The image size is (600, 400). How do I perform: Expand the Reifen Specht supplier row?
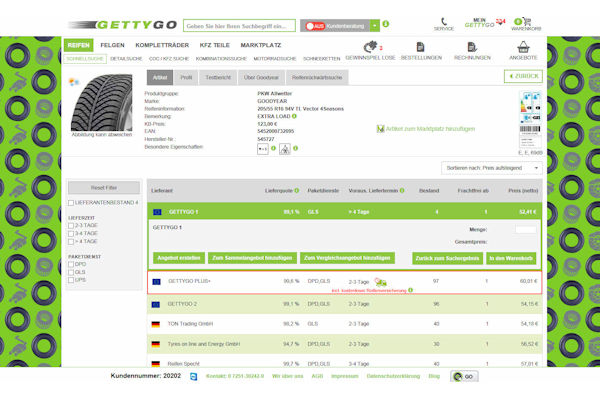pyautogui.click(x=344, y=363)
